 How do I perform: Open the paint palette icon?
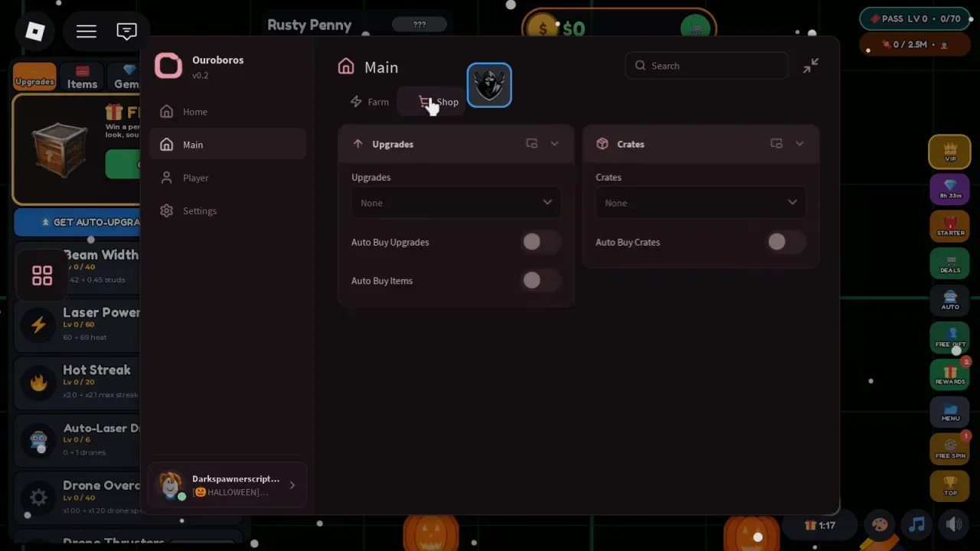880,525
